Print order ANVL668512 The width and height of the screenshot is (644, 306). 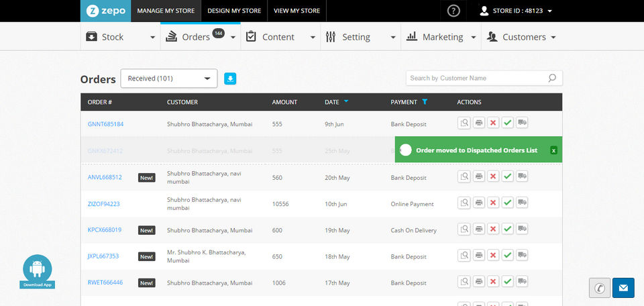point(479,176)
